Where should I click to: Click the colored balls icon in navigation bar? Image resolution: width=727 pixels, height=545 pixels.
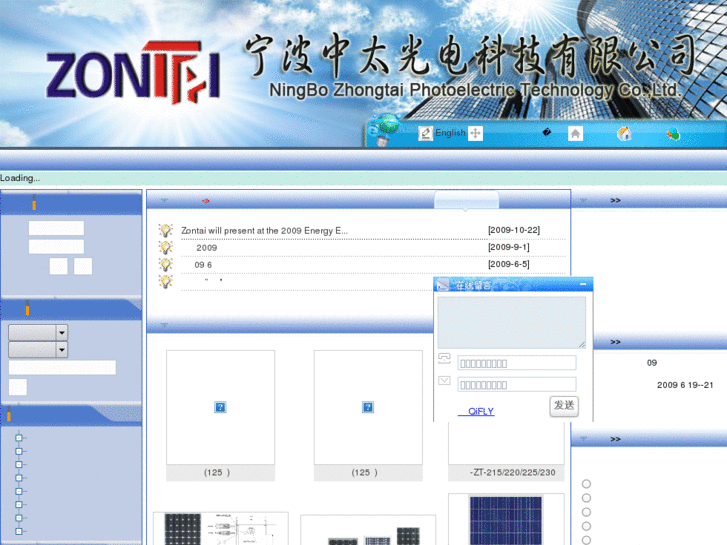coord(674,134)
